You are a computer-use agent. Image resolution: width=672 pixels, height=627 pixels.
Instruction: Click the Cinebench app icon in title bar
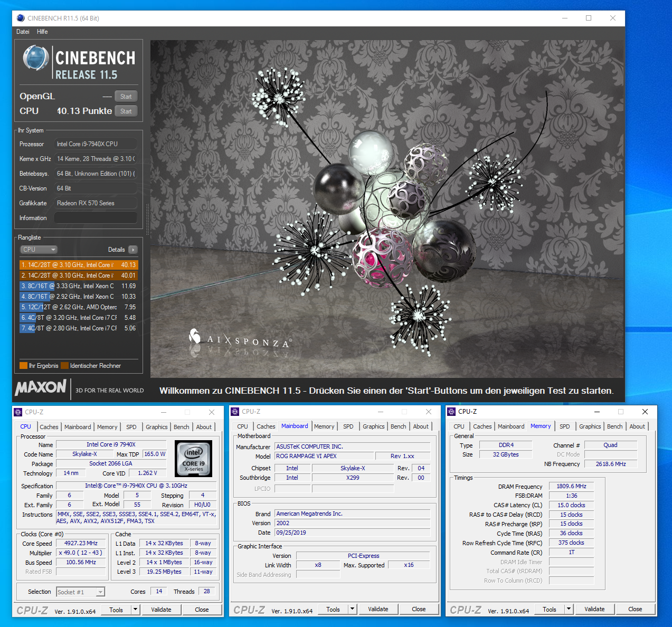[x=21, y=18]
